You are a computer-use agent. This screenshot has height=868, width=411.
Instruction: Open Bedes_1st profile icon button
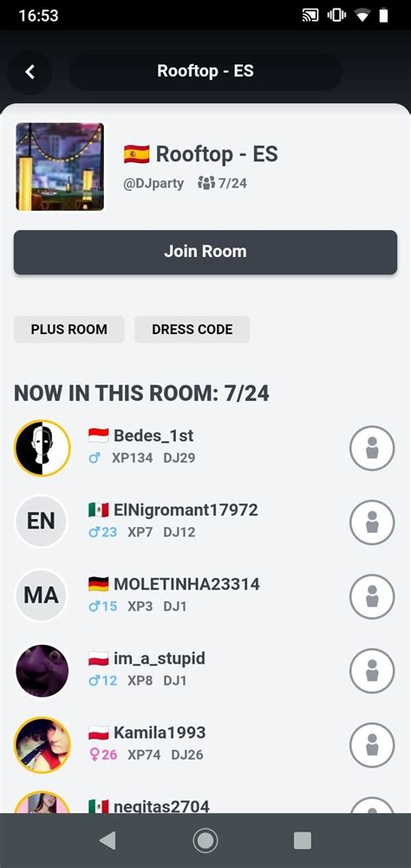coord(372,448)
